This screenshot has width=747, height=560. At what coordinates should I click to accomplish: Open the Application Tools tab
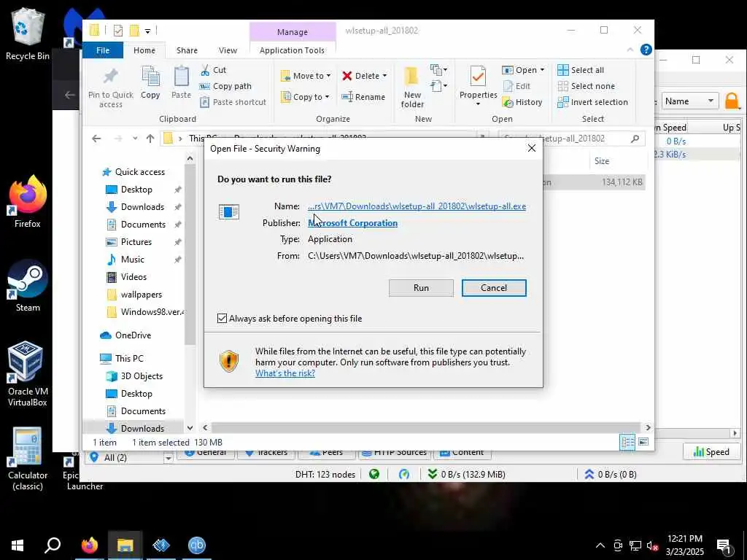click(292, 50)
